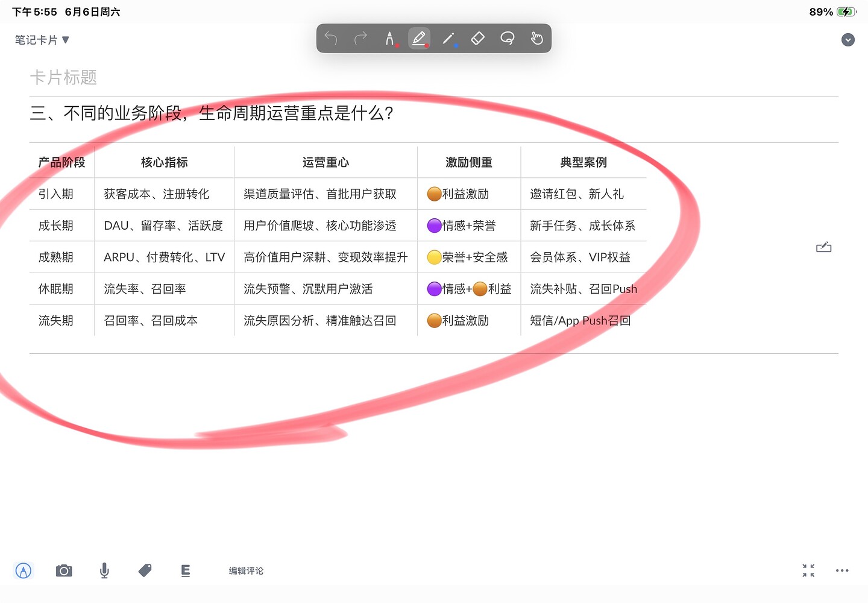Click the 引入期 row label

click(x=55, y=194)
